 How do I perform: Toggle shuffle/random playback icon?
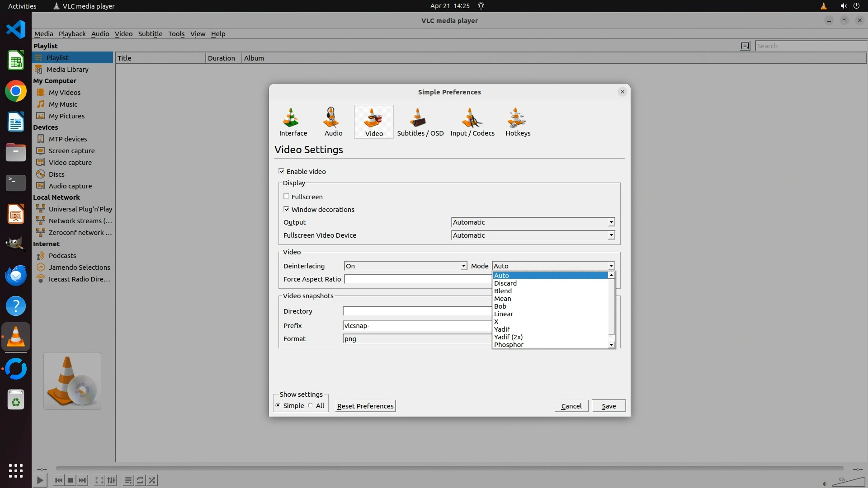pyautogui.click(x=152, y=480)
